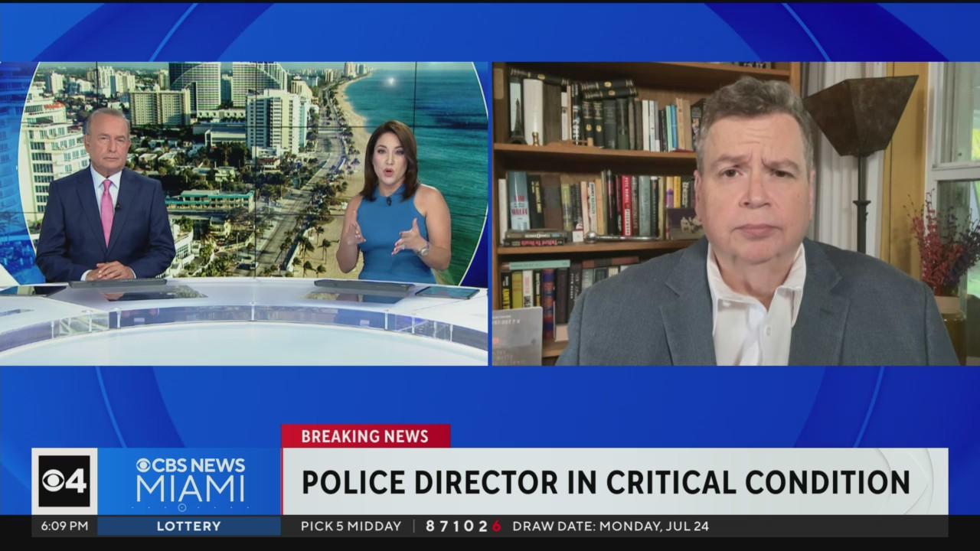
Task: Click the 6:09 PM time display
Action: (x=60, y=527)
